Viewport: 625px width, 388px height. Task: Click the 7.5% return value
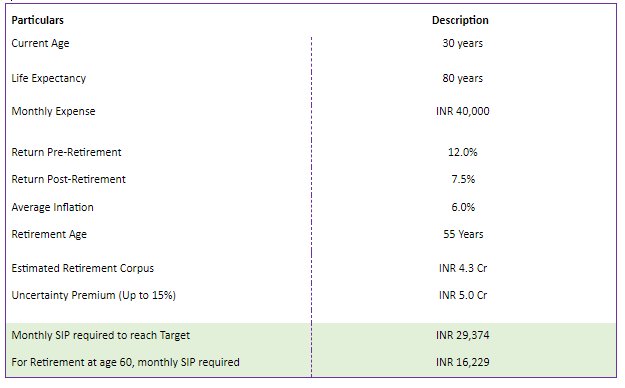point(463,179)
